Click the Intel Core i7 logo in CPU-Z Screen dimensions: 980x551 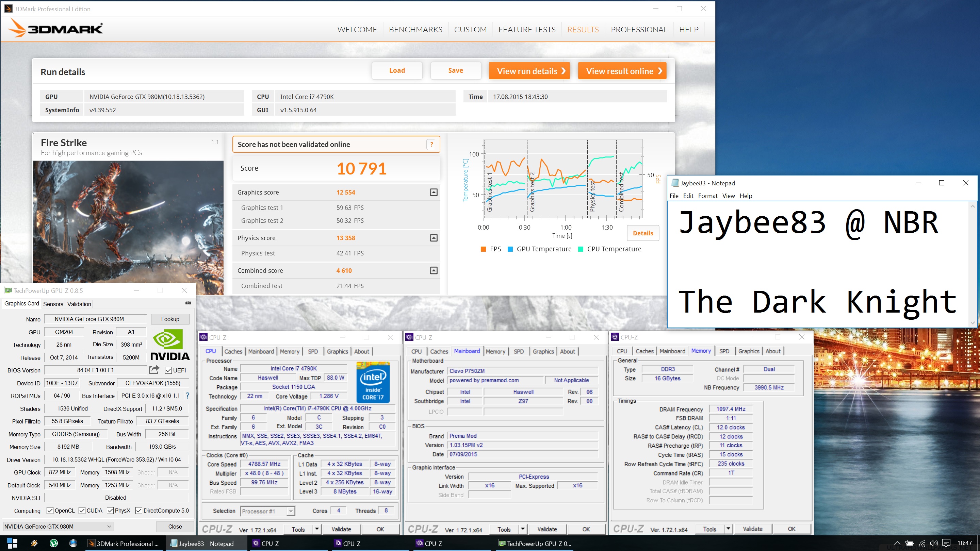click(373, 382)
